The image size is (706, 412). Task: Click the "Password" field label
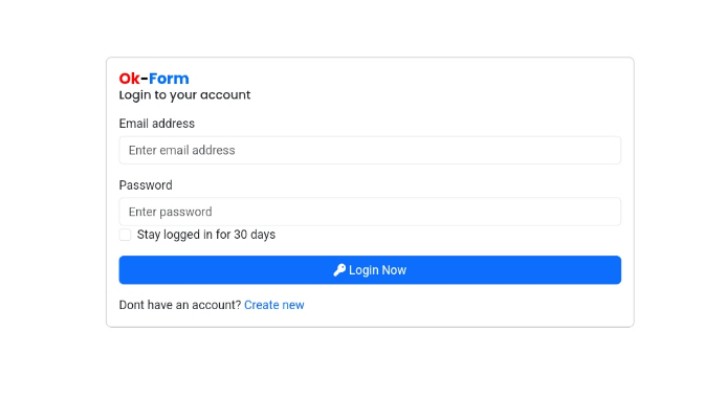pos(146,185)
